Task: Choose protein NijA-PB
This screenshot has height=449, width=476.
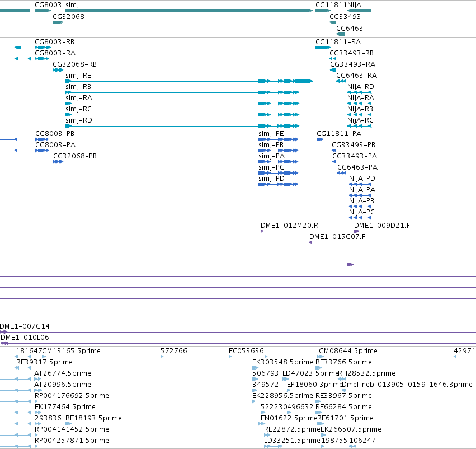Action: tap(361, 201)
